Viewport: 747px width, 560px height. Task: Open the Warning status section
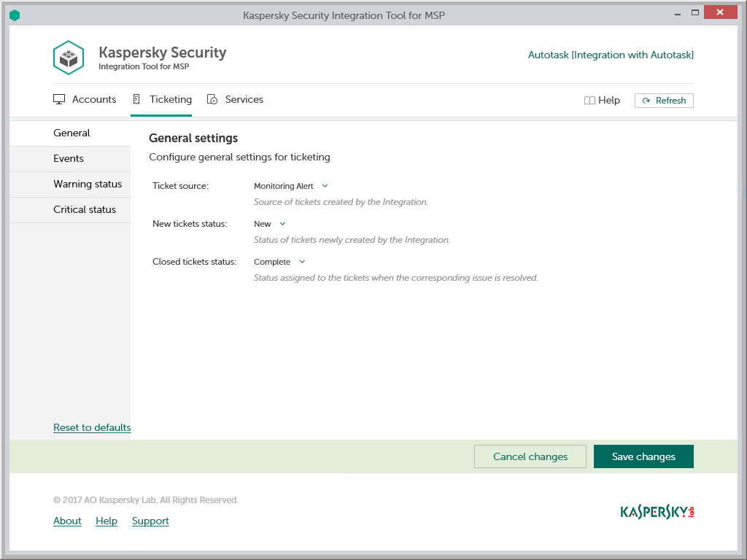[88, 184]
